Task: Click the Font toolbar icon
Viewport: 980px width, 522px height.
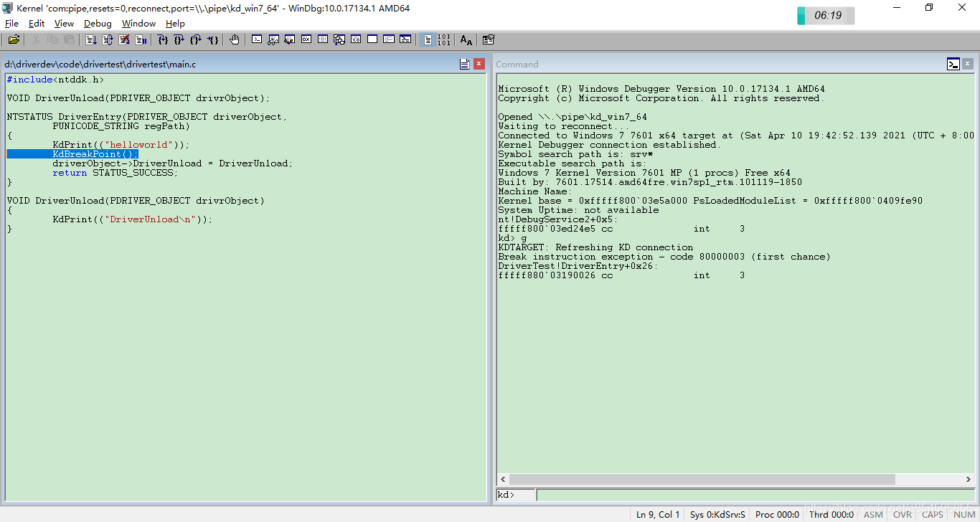Action: [x=466, y=39]
